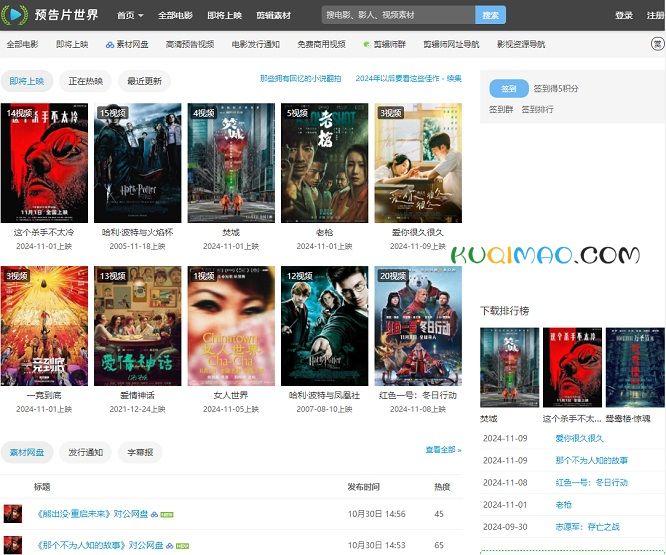Open 那些拥有回忆的小说翻拍 link
This screenshot has width=666, height=555.
[x=301, y=79]
